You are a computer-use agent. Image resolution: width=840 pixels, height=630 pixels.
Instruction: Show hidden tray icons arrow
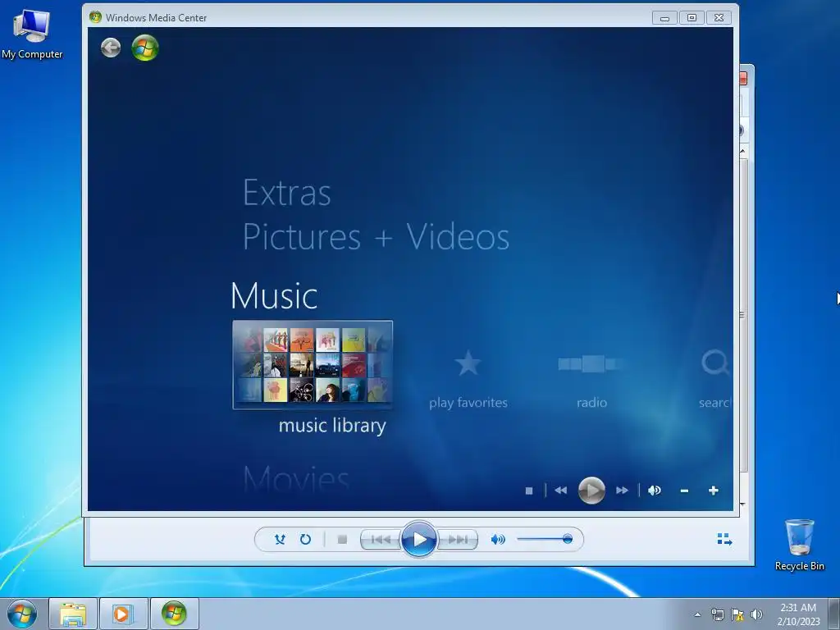tap(697, 614)
